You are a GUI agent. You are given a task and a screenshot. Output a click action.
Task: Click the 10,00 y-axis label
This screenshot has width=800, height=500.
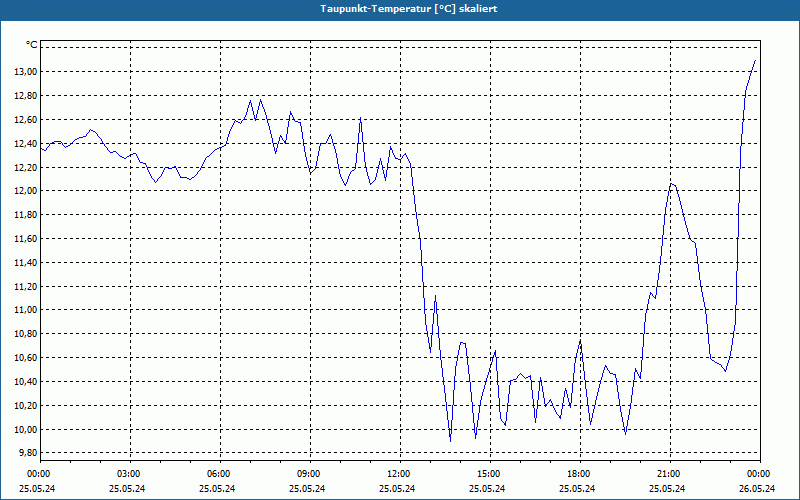(x=25, y=429)
